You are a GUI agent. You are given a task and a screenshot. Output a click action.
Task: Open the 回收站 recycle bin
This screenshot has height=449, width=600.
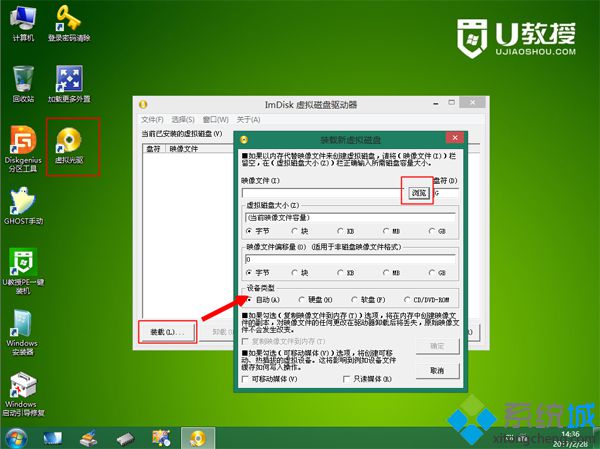click(x=23, y=84)
